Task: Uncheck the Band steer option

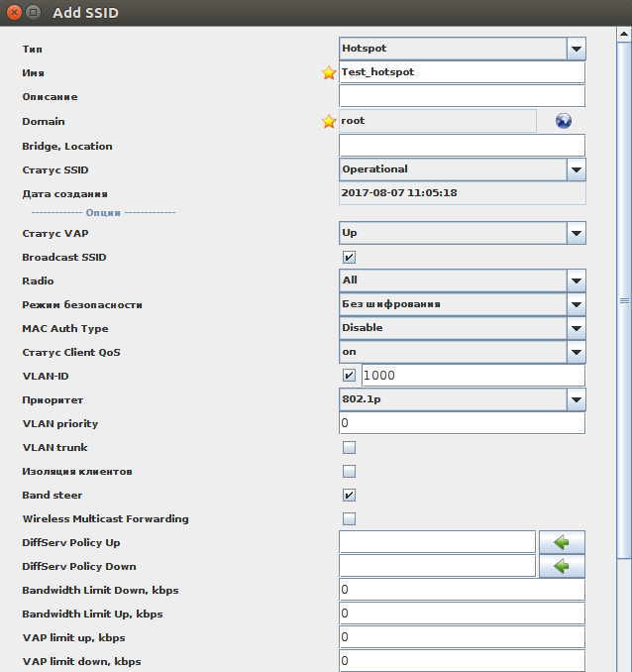Action: click(349, 496)
